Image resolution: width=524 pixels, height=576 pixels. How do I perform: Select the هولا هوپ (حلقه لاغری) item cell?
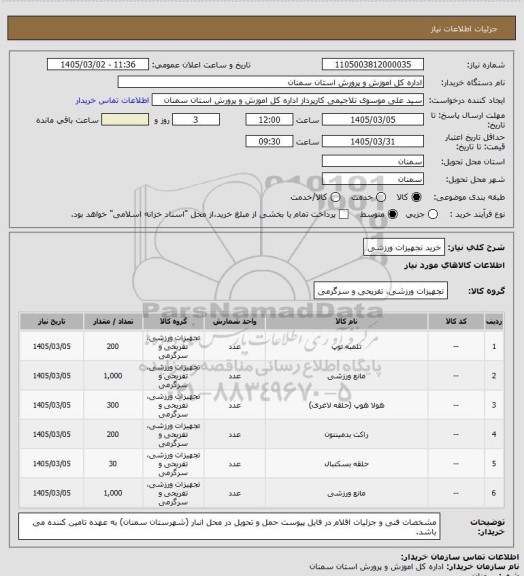(346, 405)
